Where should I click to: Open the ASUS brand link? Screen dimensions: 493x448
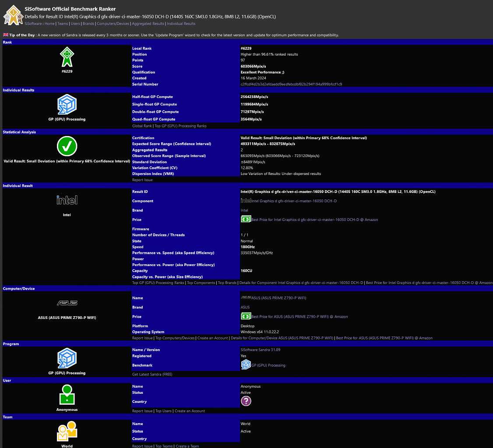(x=245, y=307)
